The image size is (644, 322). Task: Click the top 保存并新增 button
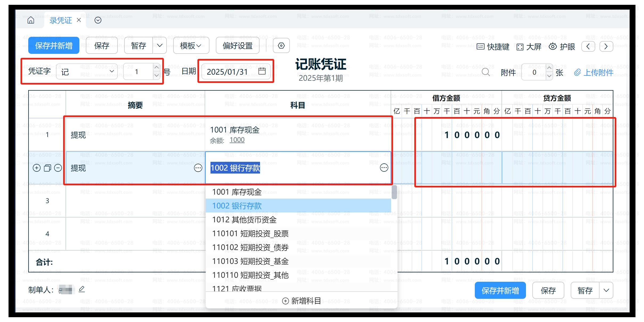point(54,46)
